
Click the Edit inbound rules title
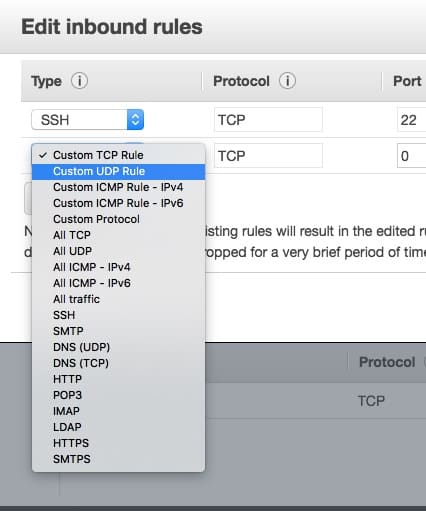(x=112, y=27)
